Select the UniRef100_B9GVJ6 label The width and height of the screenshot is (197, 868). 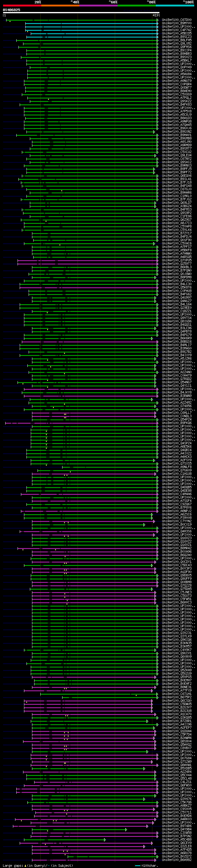[x=176, y=128]
